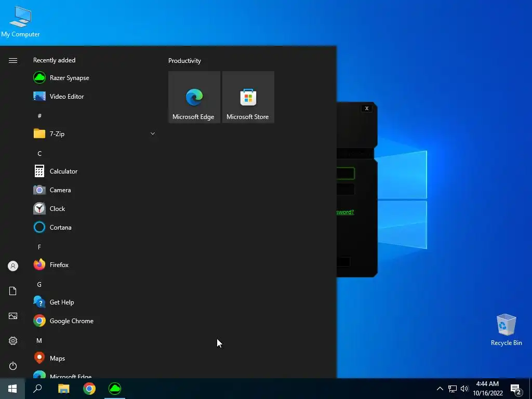
Task: Open the user account icon in Start
Action: (13, 266)
